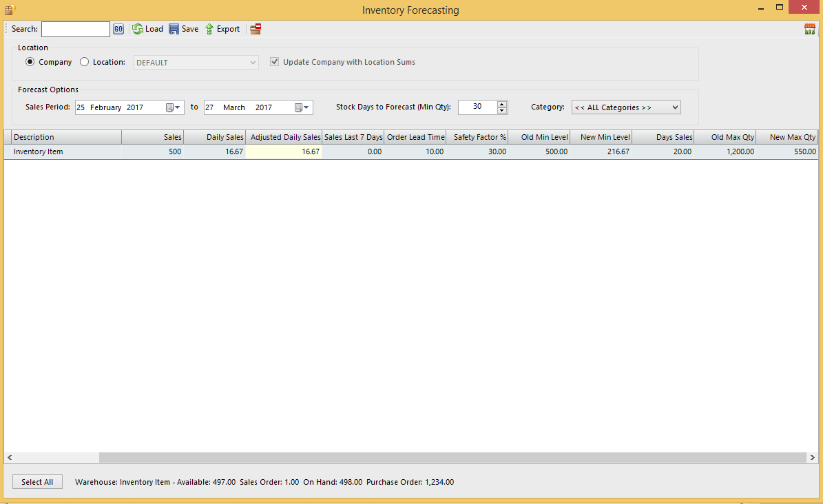
Task: Select the Company radio button
Action: point(30,62)
